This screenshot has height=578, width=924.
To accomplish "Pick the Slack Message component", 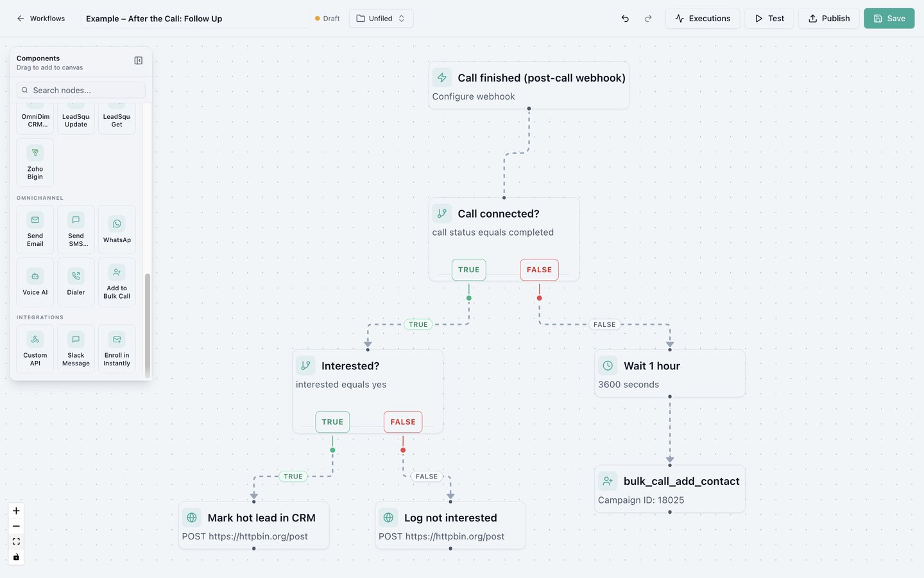I will [76, 349].
